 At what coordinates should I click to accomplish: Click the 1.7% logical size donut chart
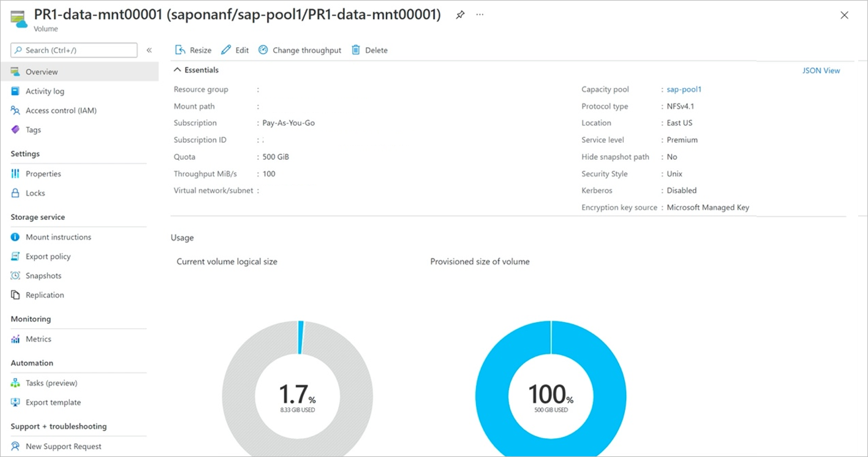pyautogui.click(x=298, y=388)
